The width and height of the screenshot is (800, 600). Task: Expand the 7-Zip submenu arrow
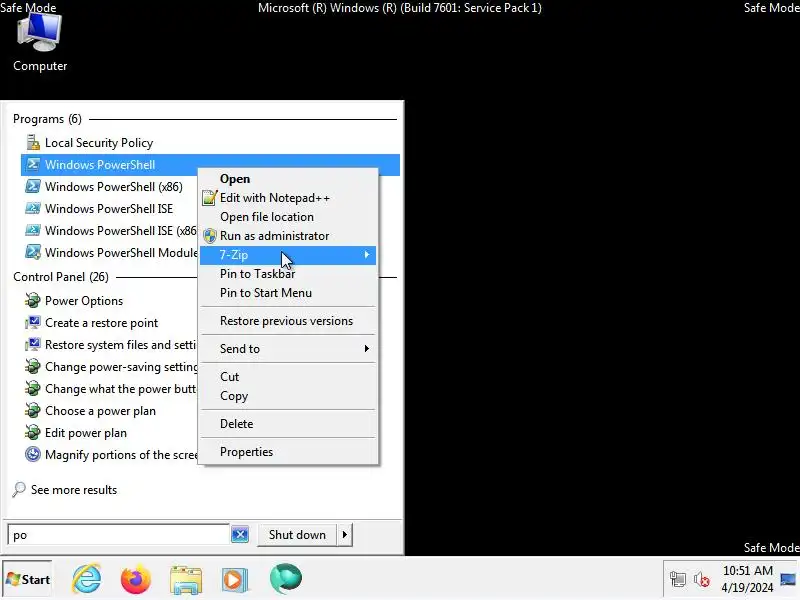[x=366, y=255]
